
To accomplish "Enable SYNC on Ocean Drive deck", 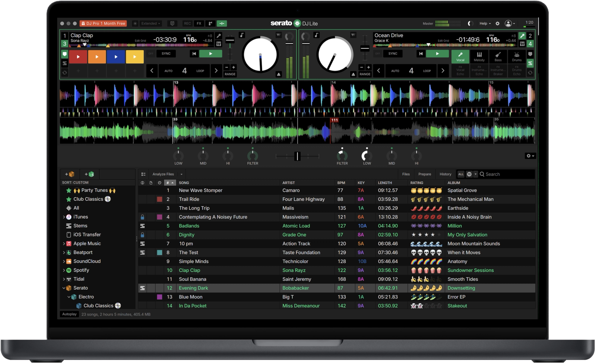I will (x=393, y=54).
